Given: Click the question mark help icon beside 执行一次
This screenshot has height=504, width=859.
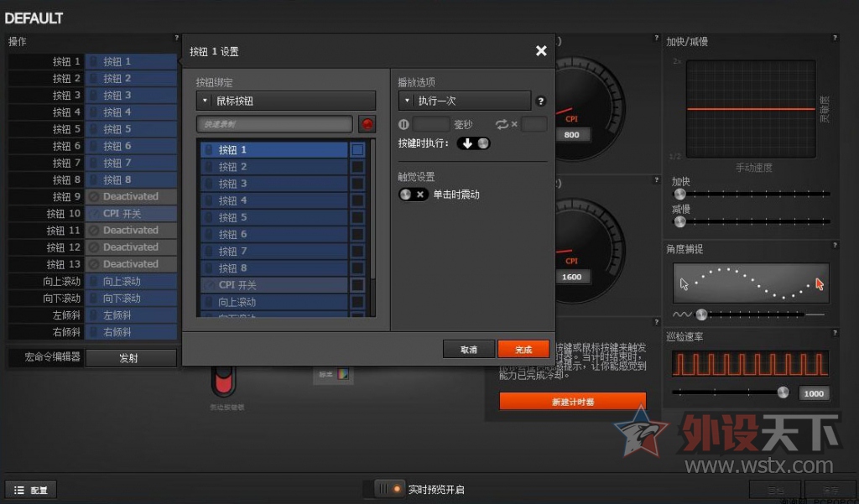Looking at the screenshot, I should point(541,100).
